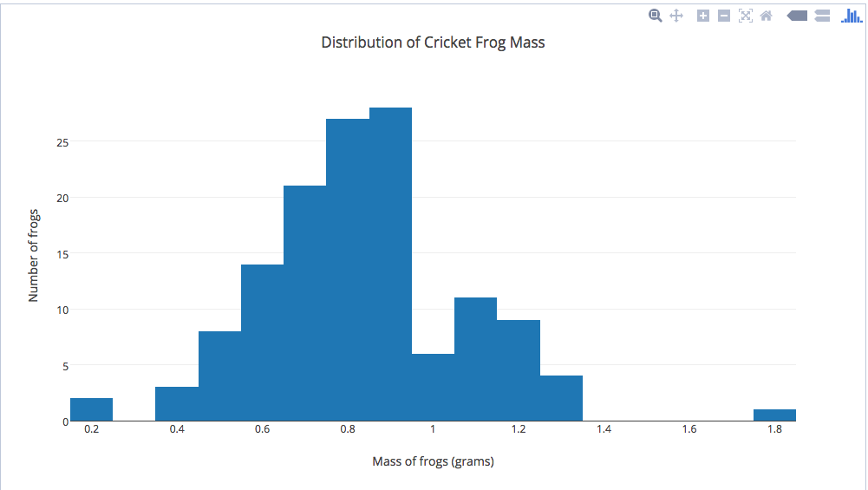Click the Zoom in plus icon

coord(703,16)
